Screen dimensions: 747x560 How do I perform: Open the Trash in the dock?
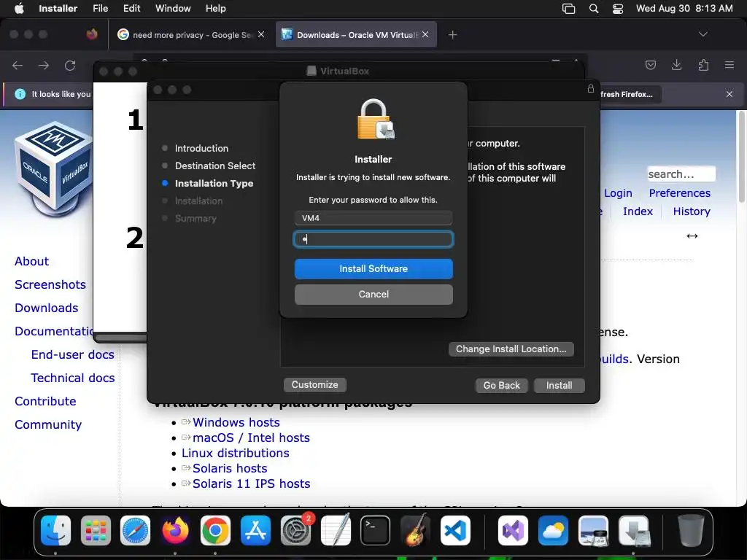pyautogui.click(x=691, y=531)
